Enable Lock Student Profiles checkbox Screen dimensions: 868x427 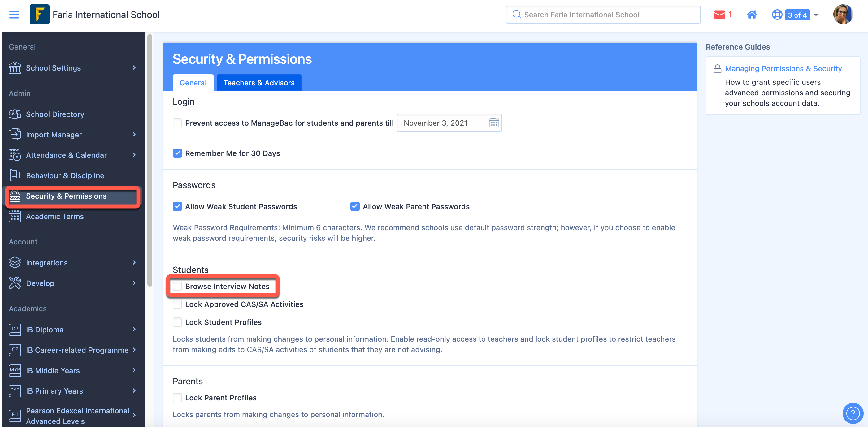(177, 322)
